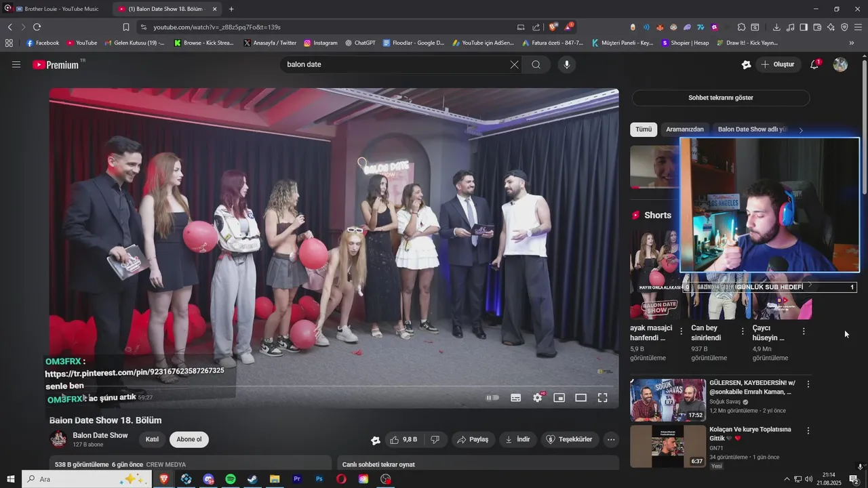Open the account avatar menu
868x488 pixels.
[840, 64]
